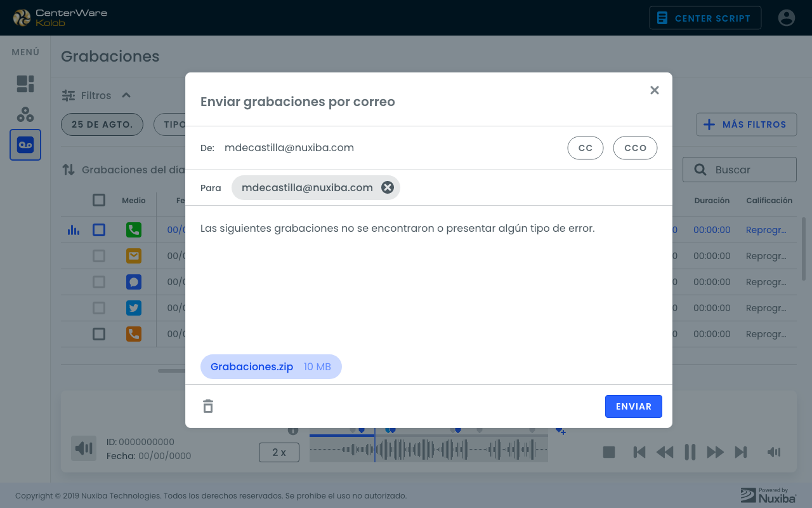Rewind the recording
Screen dimensions: 812x508
click(665, 452)
